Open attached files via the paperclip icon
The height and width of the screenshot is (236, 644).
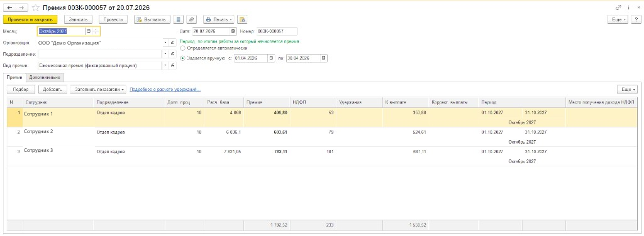192,19
